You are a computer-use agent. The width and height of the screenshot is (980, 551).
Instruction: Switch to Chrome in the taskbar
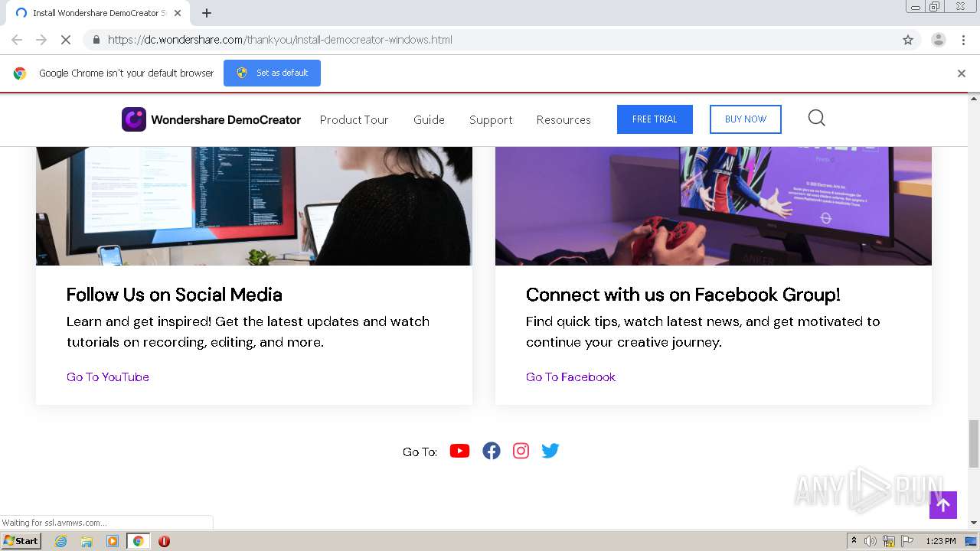coord(138,541)
